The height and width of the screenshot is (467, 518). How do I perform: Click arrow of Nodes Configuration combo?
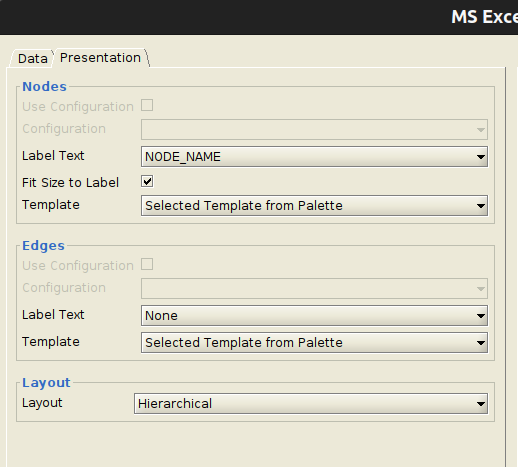pyautogui.click(x=480, y=129)
